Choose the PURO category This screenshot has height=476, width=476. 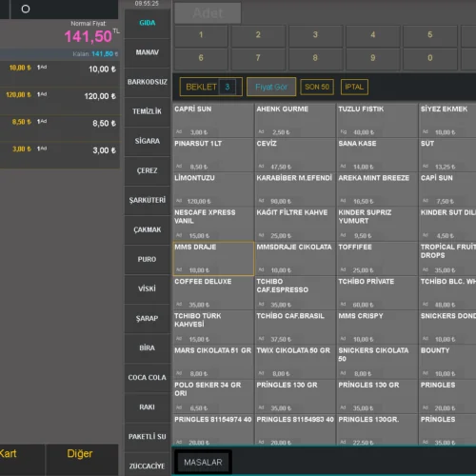click(148, 260)
